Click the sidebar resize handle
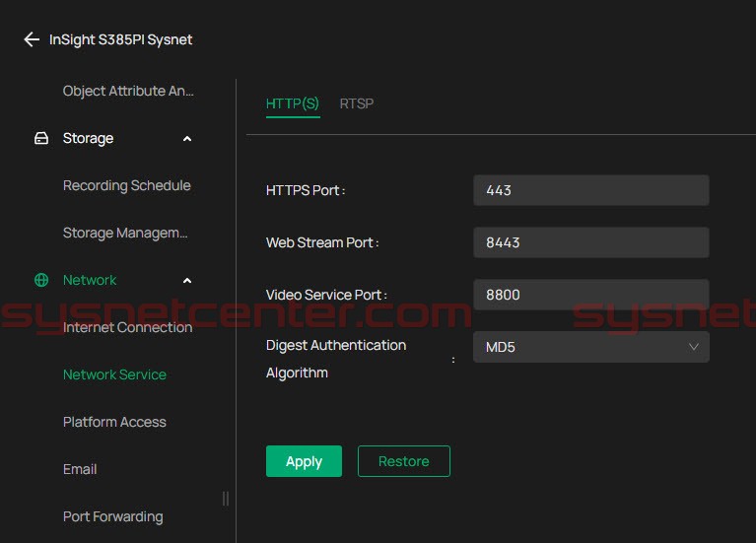Image resolution: width=756 pixels, height=543 pixels. click(226, 499)
